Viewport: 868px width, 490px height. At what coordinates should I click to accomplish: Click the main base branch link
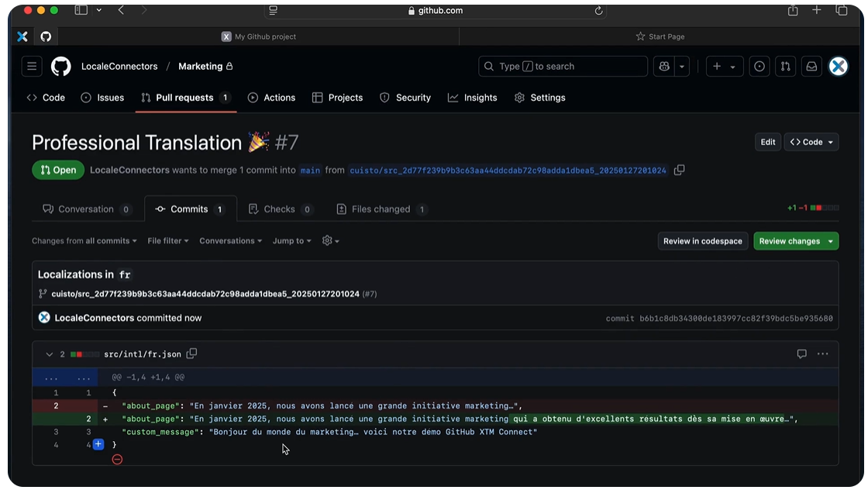point(310,171)
